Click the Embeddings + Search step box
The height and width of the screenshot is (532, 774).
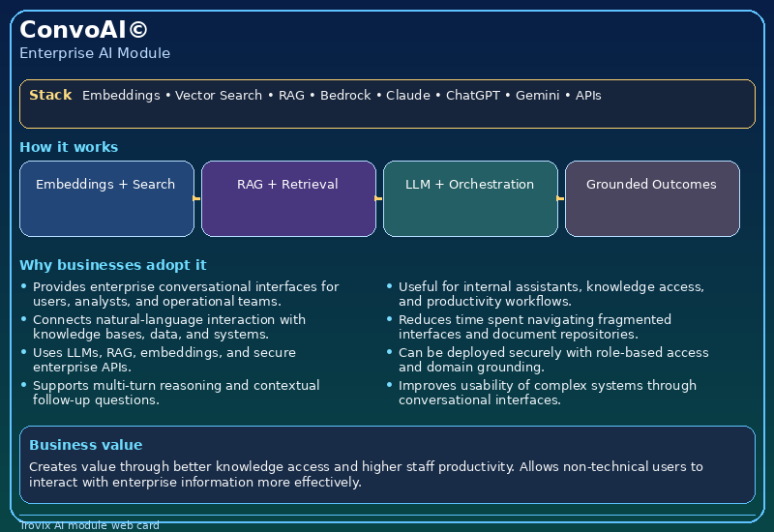coord(106,198)
